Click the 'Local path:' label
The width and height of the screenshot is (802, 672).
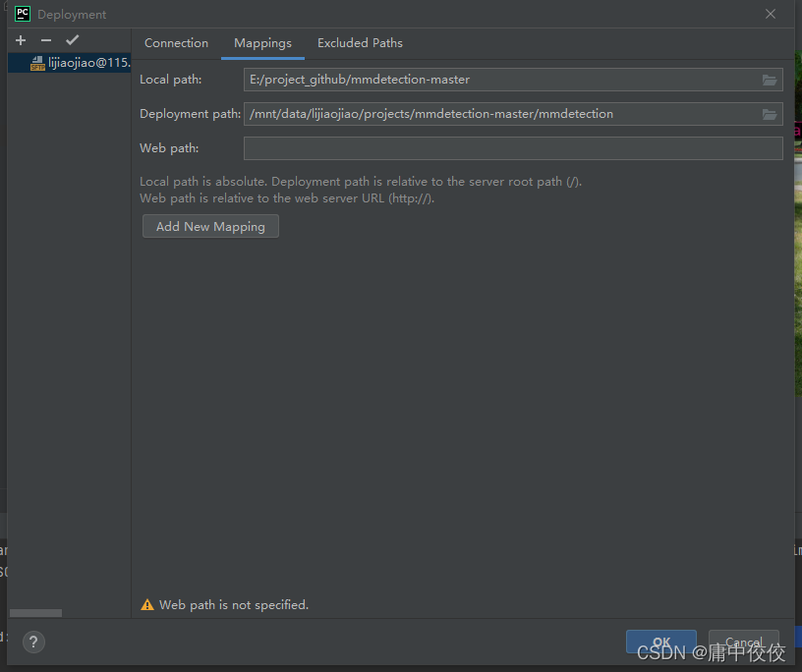point(171,80)
